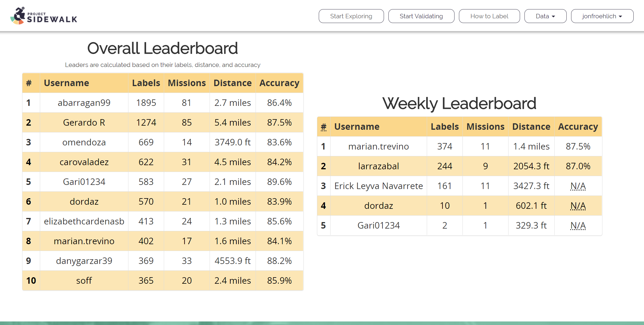The image size is (644, 325).
Task: Click Username header in Overall Leaderboard
Action: 66,83
